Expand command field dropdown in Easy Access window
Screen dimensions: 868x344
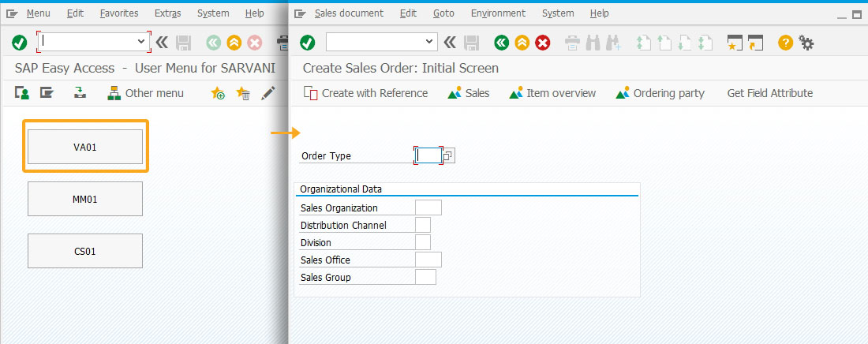tap(141, 41)
